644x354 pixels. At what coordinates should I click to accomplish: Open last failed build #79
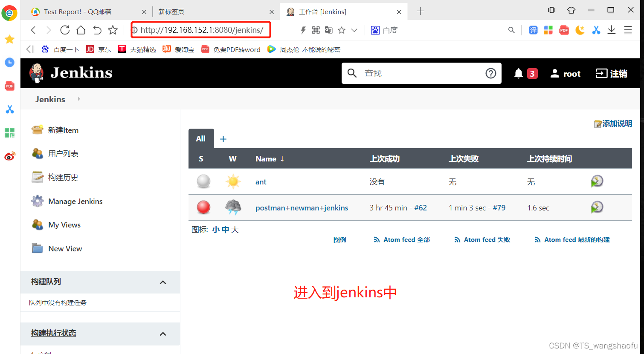[499, 208]
